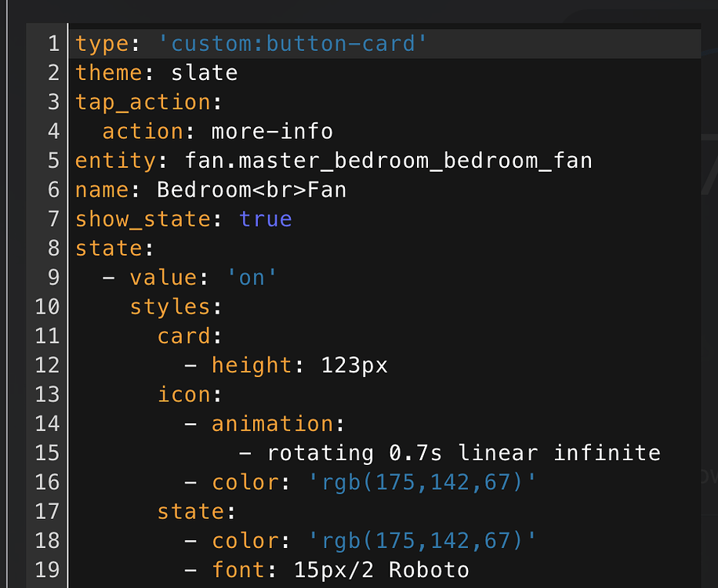This screenshot has width=718, height=588.
Task: Select the 'true' value after show_state
Action: click(x=266, y=219)
